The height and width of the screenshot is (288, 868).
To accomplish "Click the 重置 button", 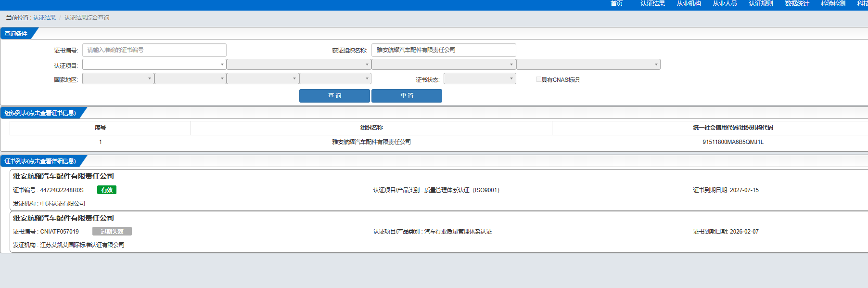I will [x=407, y=96].
